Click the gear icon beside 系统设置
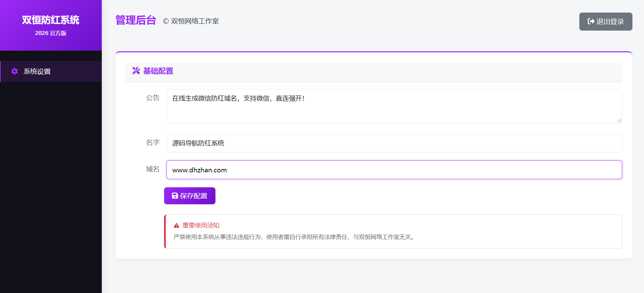 pyautogui.click(x=14, y=71)
